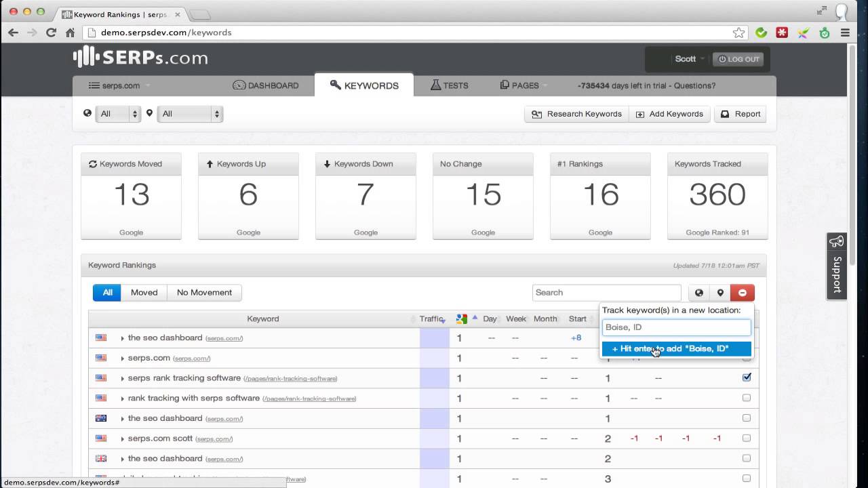Click the Research Keywords button
Viewport: 868px width, 488px height.
pos(576,114)
